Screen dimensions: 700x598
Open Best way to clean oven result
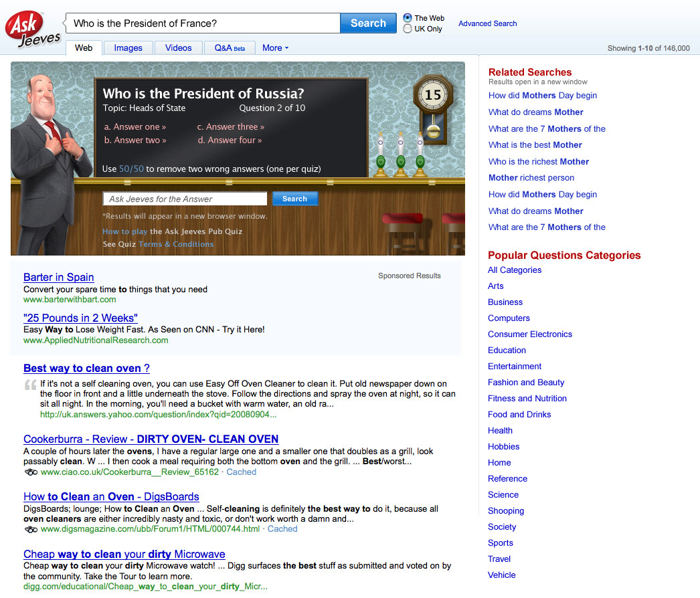pyautogui.click(x=86, y=368)
